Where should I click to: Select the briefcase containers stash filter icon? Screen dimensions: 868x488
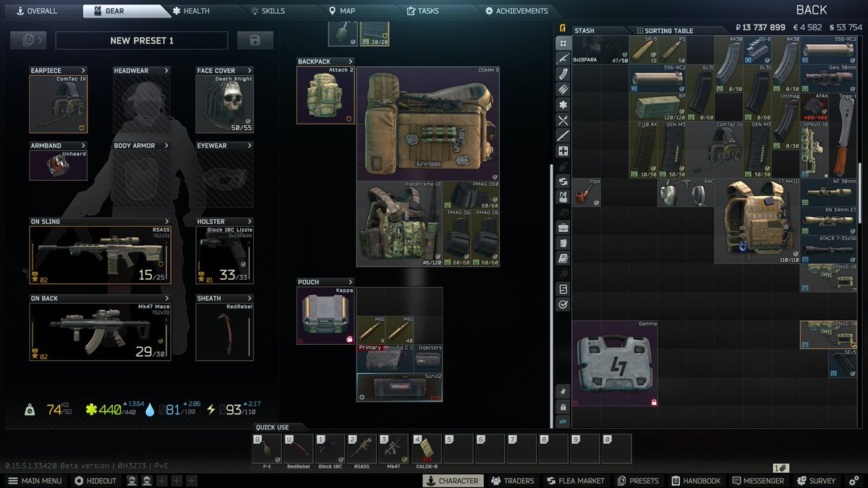[x=563, y=228]
